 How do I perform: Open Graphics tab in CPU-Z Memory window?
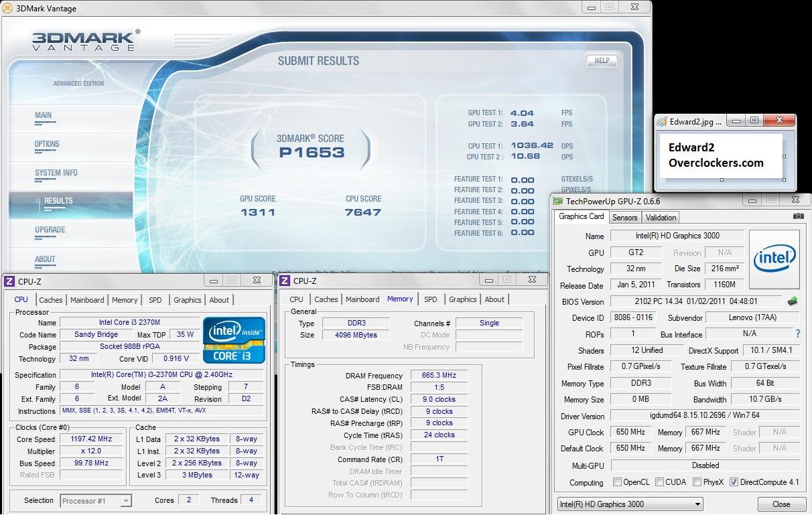[463, 299]
